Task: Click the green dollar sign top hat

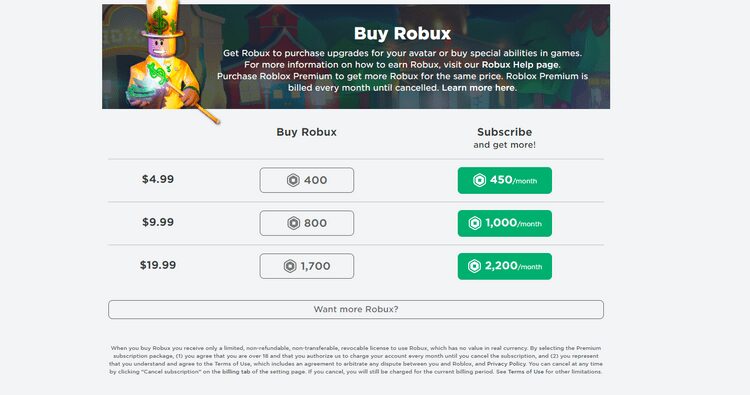Action: pos(164,18)
